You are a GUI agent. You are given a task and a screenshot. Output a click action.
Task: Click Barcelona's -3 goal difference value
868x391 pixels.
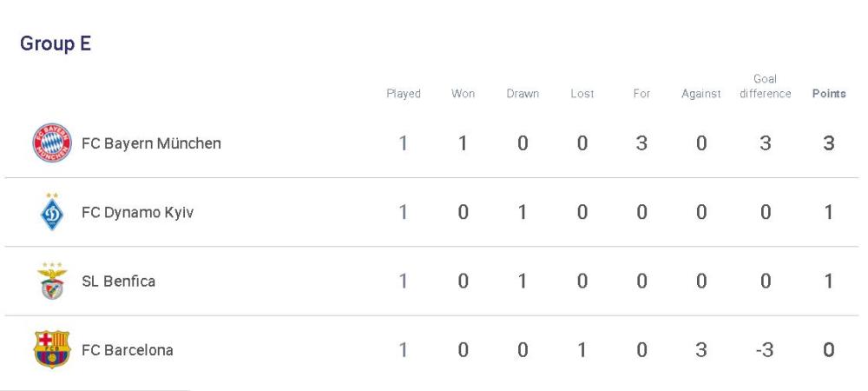[x=765, y=350]
